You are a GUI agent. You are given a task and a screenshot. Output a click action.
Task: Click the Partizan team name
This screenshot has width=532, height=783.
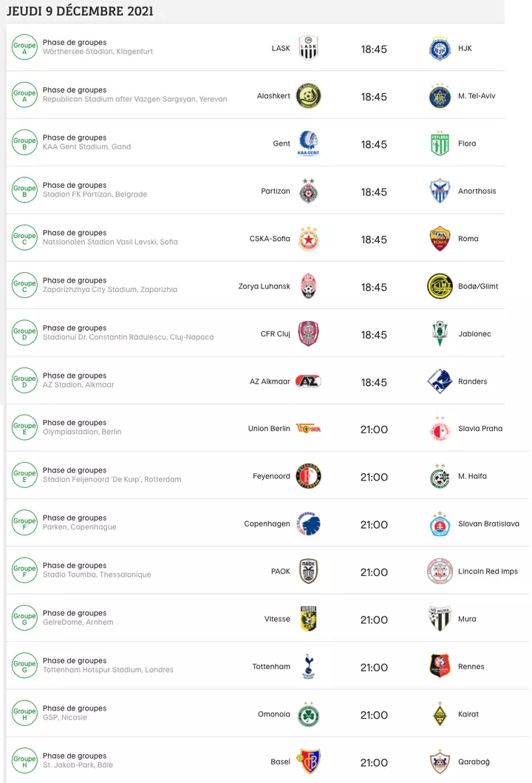(276, 191)
